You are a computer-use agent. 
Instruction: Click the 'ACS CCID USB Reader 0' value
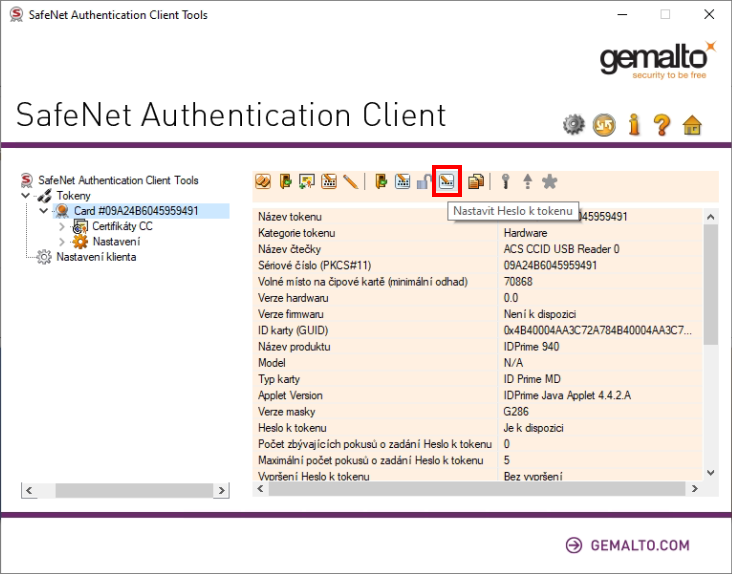[x=561, y=249]
